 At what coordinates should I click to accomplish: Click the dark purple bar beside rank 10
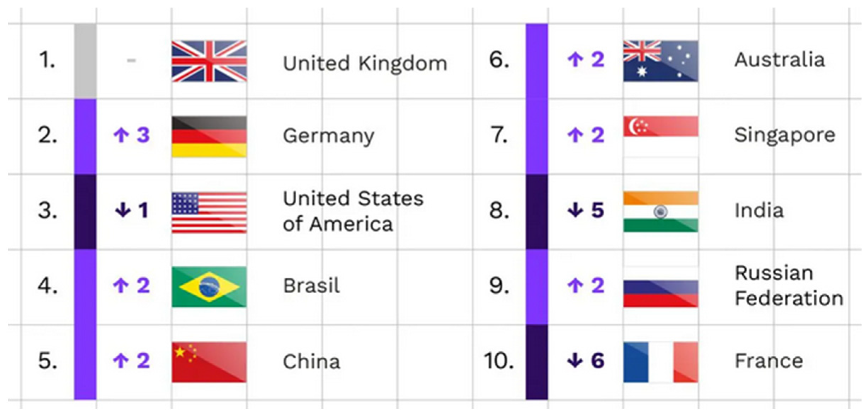(x=537, y=362)
